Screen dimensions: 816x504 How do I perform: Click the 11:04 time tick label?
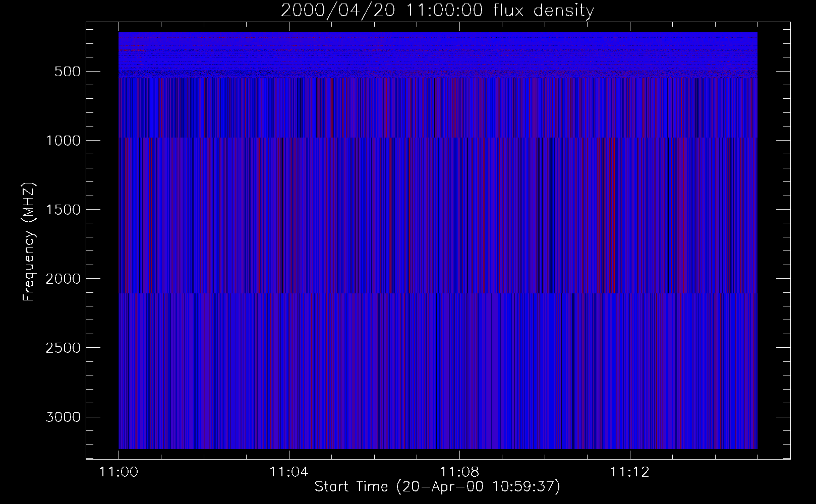[288, 472]
